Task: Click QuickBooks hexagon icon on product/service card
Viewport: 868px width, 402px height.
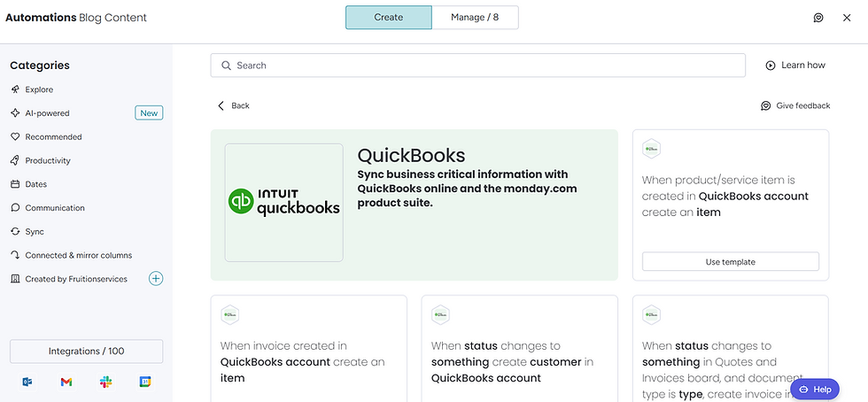Action: coord(652,149)
